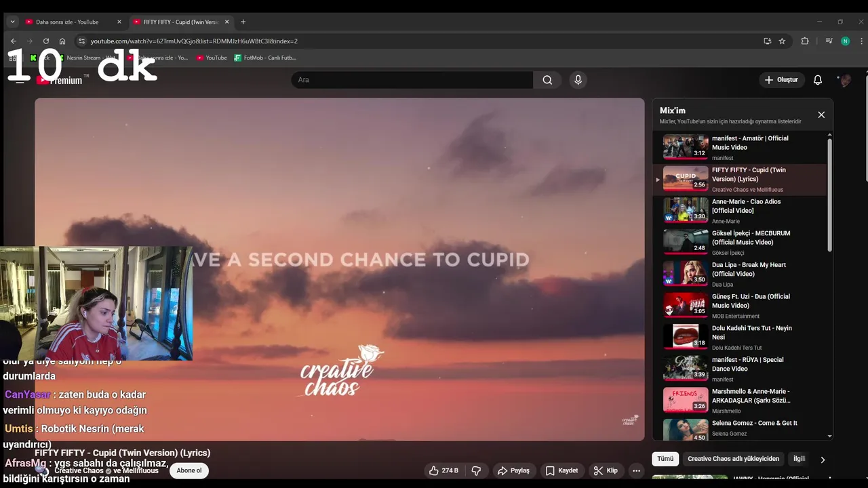
Task: Close the 'Daha sonra izle - YouTube' tab
Action: point(119,22)
